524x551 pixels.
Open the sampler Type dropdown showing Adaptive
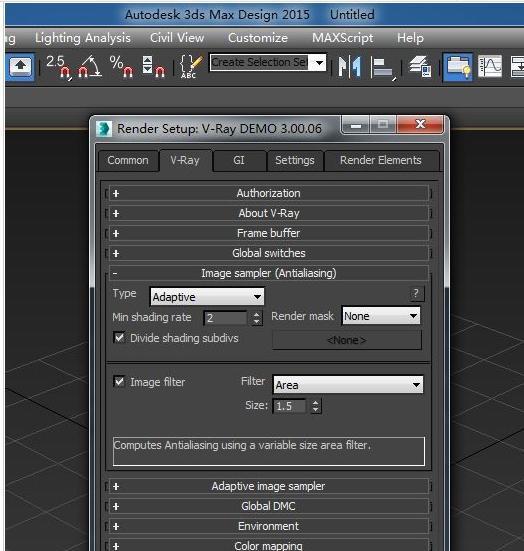207,297
